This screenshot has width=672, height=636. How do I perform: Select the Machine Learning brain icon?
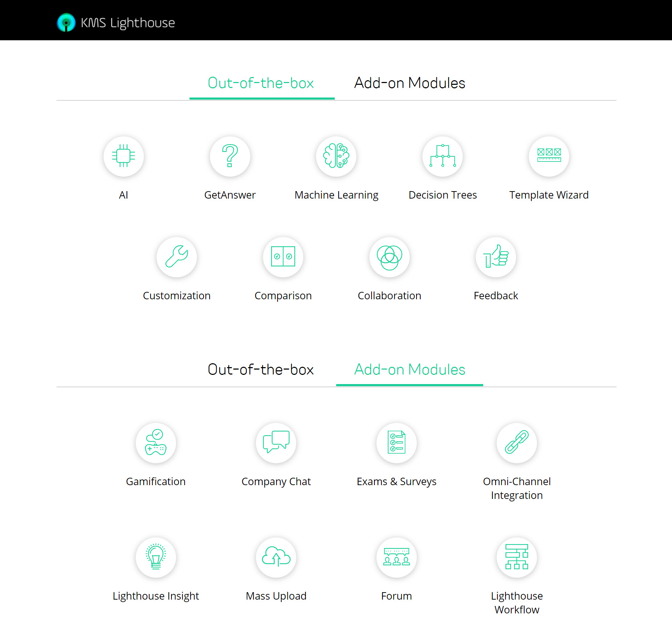point(336,156)
